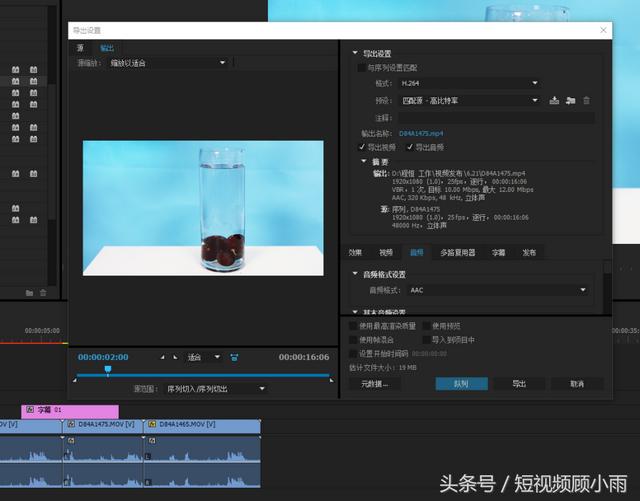640x501 pixels.
Task: Click the 导出 export button
Action: pyautogui.click(x=519, y=383)
